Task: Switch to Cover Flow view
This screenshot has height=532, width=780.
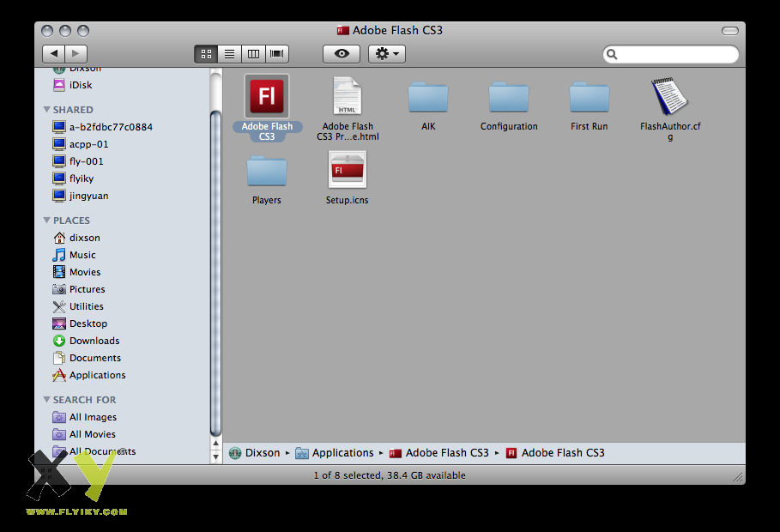Action: 276,54
